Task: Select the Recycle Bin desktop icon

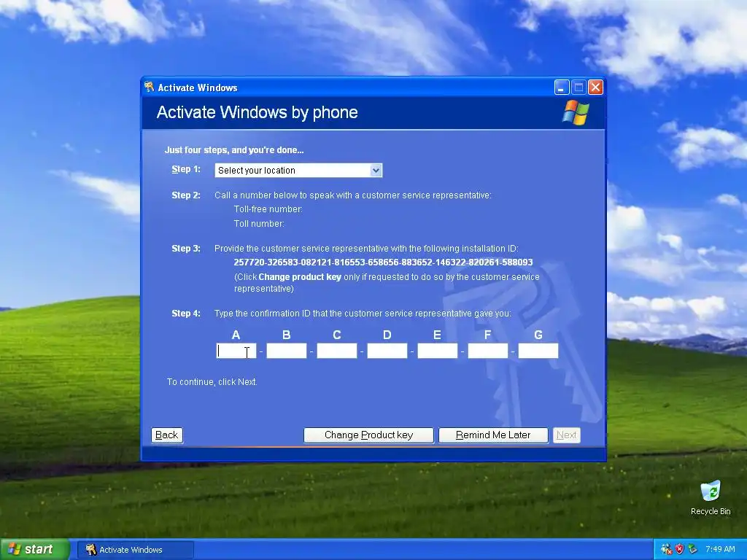Action: point(711,498)
